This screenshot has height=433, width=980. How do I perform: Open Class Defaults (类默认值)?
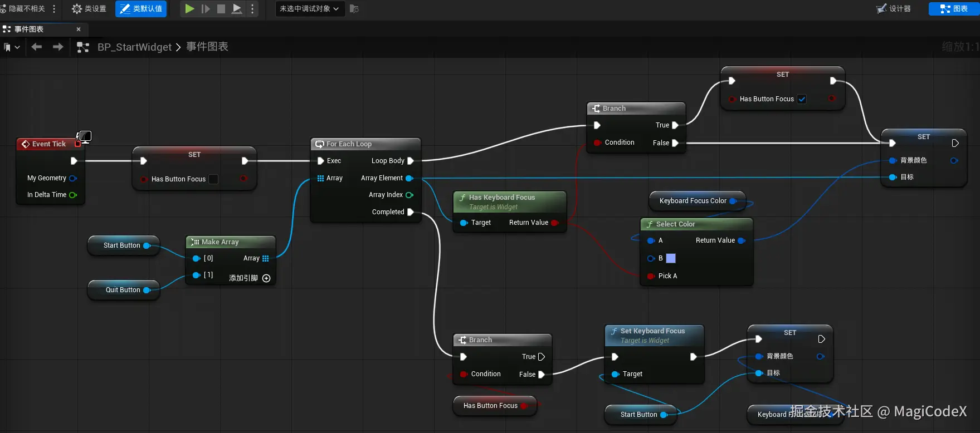141,9
